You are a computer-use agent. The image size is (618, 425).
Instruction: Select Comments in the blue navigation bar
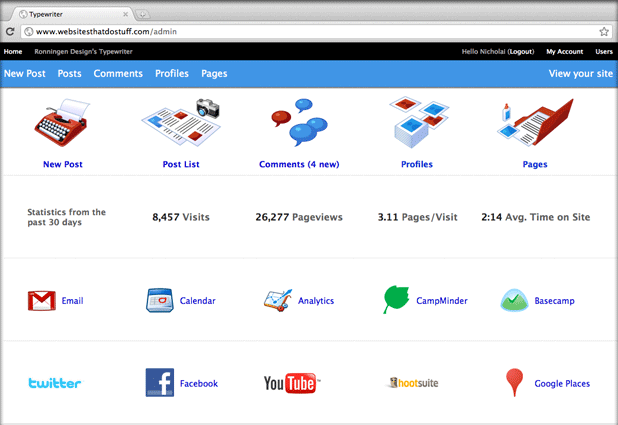[118, 74]
